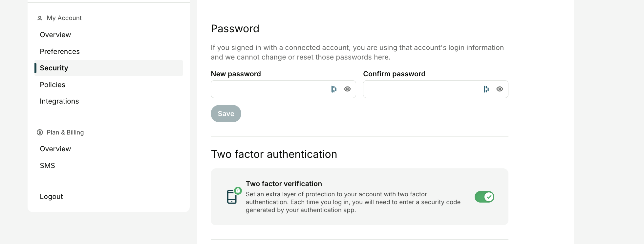Open Policies in the sidebar
Image resolution: width=644 pixels, height=244 pixels.
pos(53,85)
